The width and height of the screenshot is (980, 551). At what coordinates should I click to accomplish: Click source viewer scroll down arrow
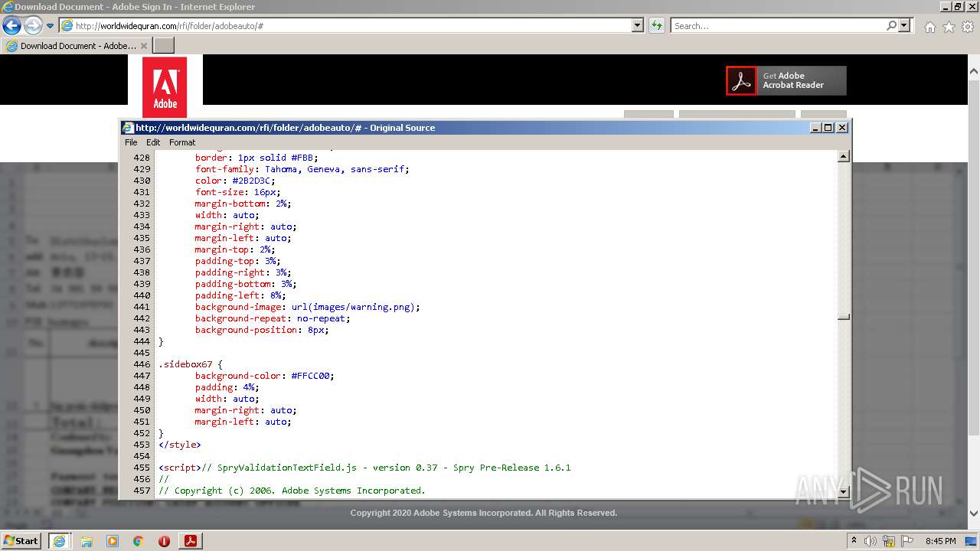click(x=844, y=491)
